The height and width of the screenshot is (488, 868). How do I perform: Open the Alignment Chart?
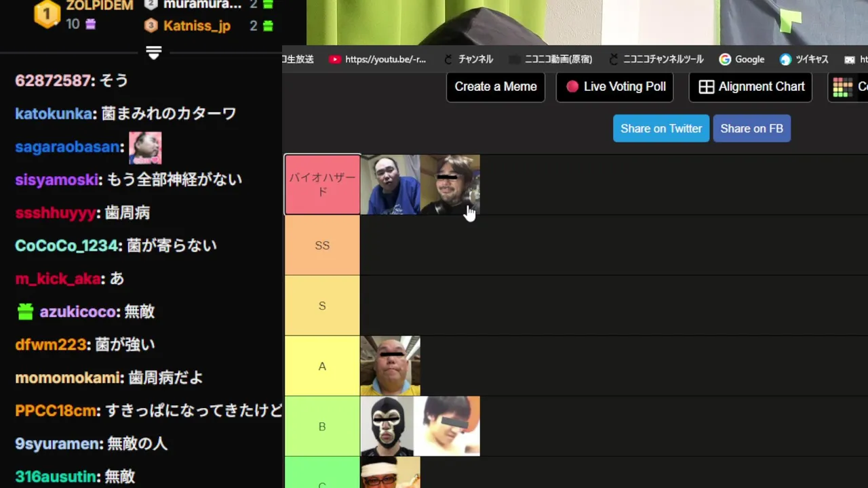[x=751, y=87]
